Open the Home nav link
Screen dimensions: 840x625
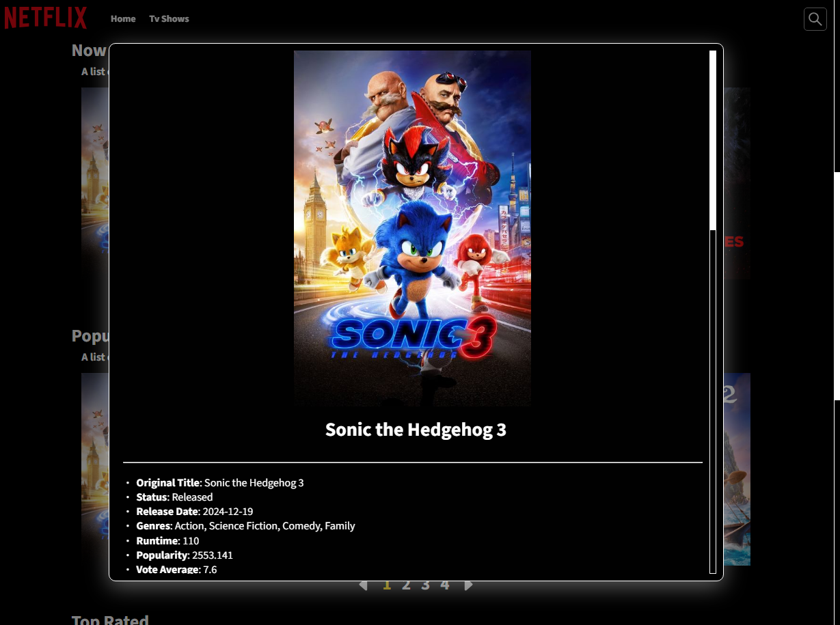pyautogui.click(x=123, y=19)
